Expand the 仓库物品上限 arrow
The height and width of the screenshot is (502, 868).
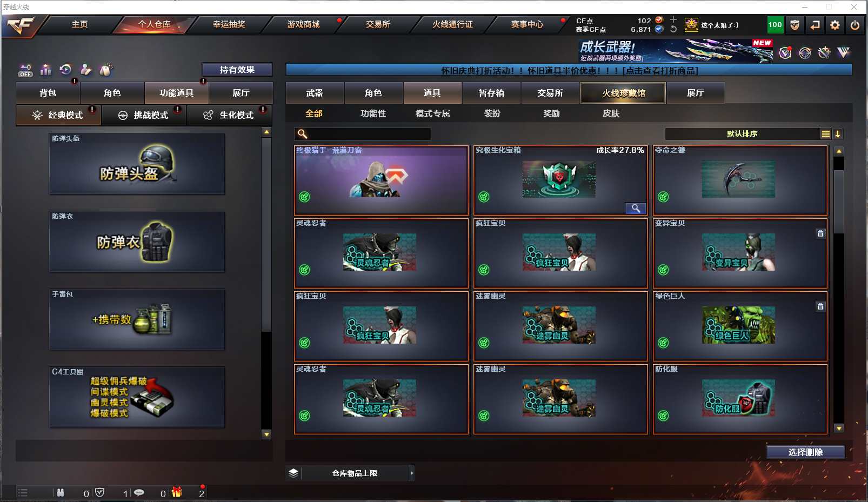click(412, 473)
